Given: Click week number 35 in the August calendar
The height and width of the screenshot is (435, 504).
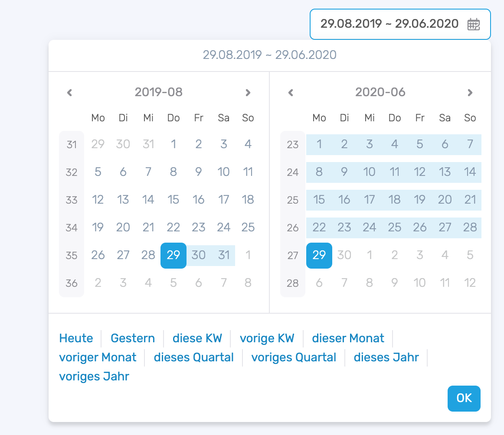Looking at the screenshot, I should [x=71, y=256].
